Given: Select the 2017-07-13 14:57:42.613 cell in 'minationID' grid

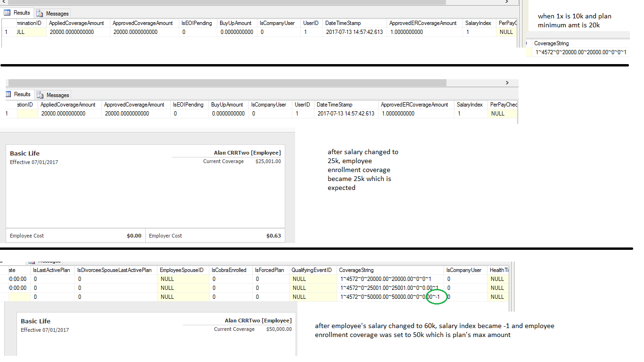Looking at the screenshot, I should click(x=354, y=32).
